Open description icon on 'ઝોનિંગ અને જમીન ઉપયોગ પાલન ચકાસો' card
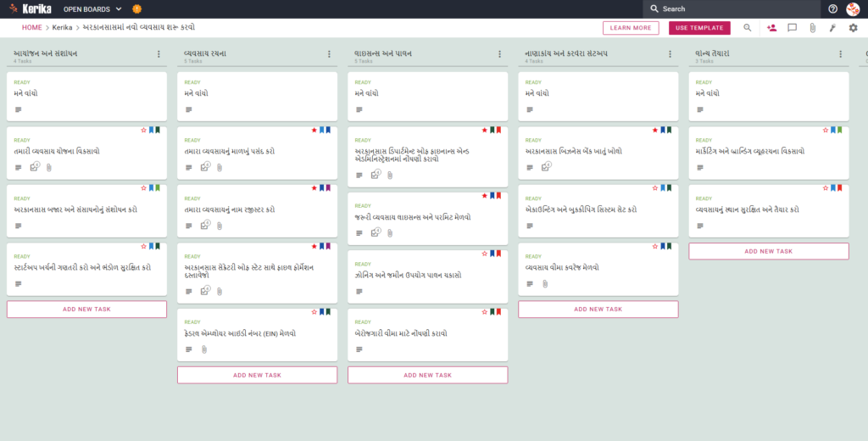Viewport: 868px width, 441px height. click(359, 292)
